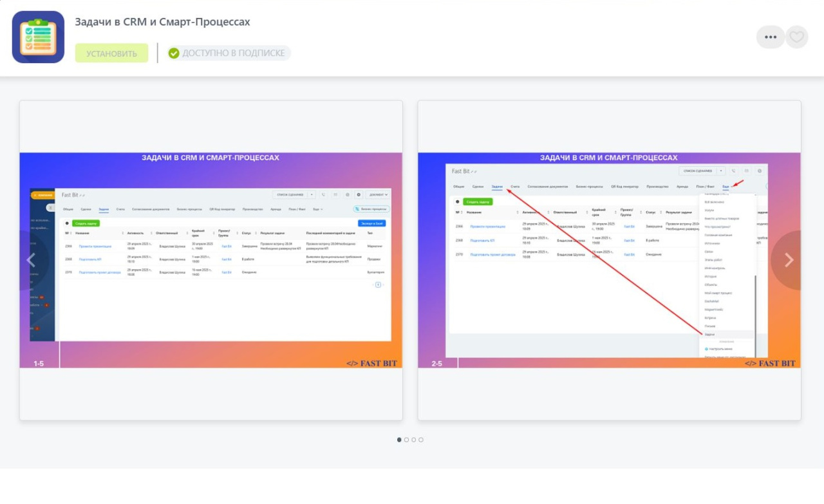The width and height of the screenshot is (824, 504).
Task: Install the app with УСТАНОВИТЬ button
Action: tap(111, 53)
